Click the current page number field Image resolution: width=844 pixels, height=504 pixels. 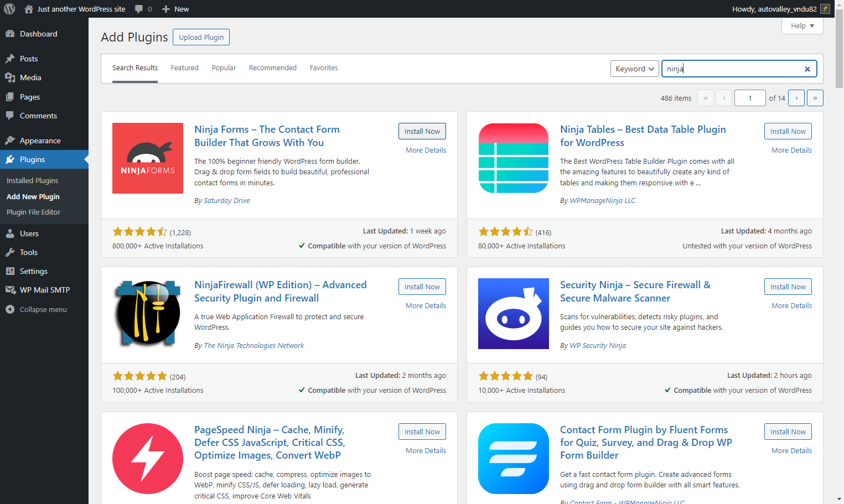pyautogui.click(x=750, y=98)
